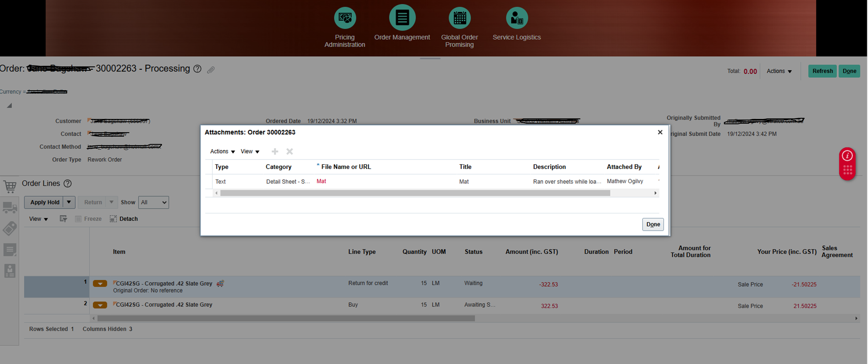
Task: Select the shopping cart icon in the left sidebar
Action: point(10,187)
